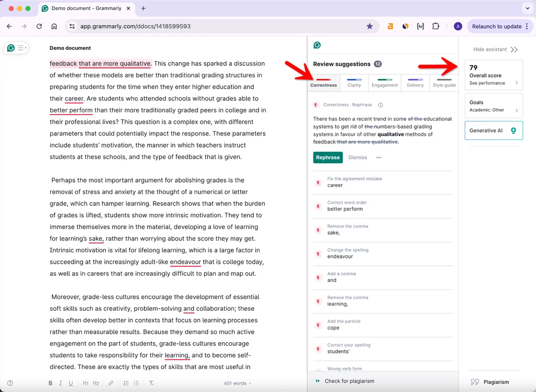Expand the Fix the agreement mistake career suggestion
Viewport: 536px width, 392px height.
pyautogui.click(x=383, y=182)
